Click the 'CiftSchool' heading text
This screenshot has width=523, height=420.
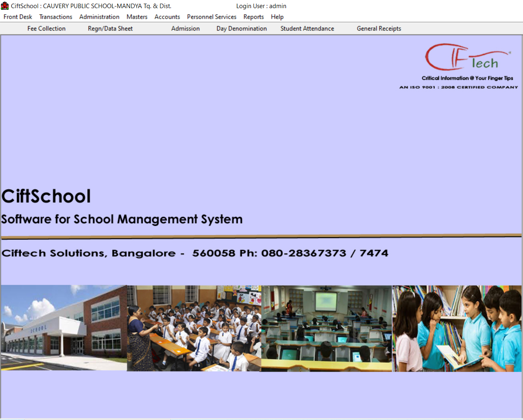pyautogui.click(x=46, y=196)
